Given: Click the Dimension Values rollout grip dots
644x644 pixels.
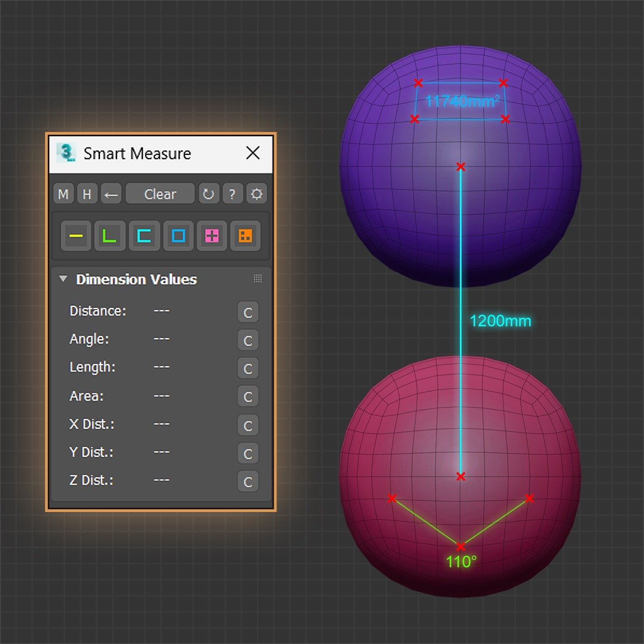Looking at the screenshot, I should (258, 279).
